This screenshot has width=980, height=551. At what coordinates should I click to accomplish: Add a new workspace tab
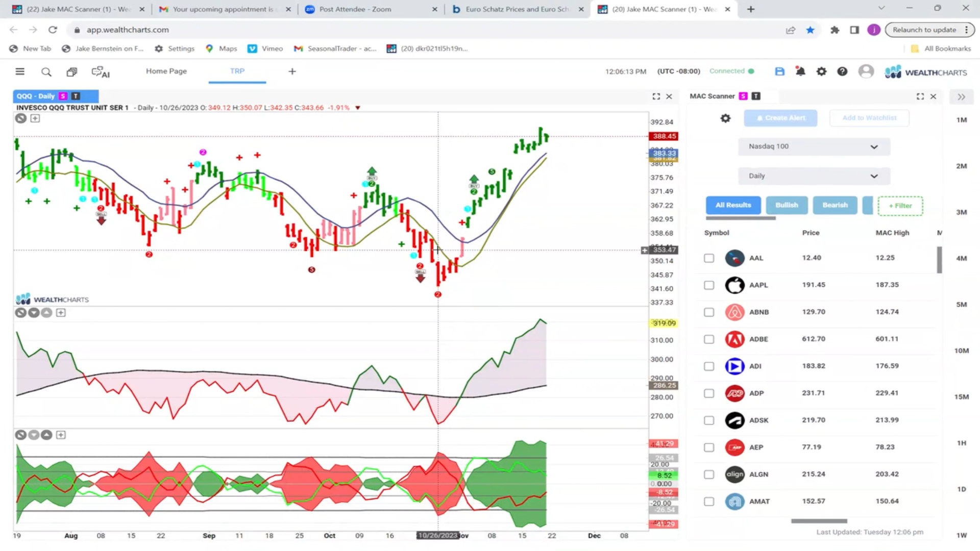[x=292, y=71]
